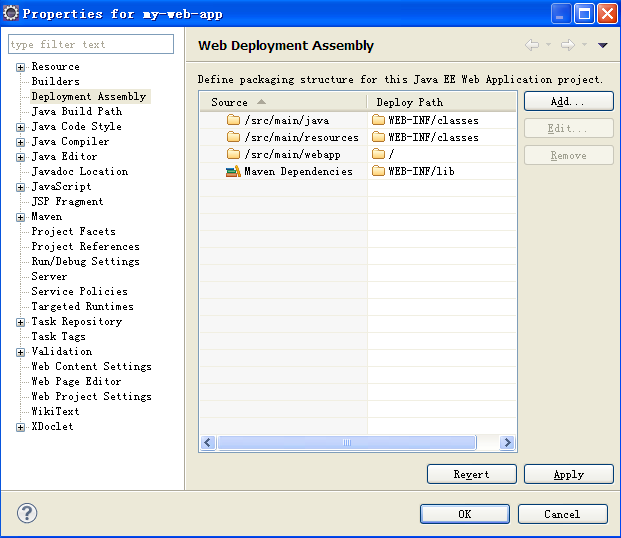
Task: Expand the Maven node
Action: [x=20, y=217]
